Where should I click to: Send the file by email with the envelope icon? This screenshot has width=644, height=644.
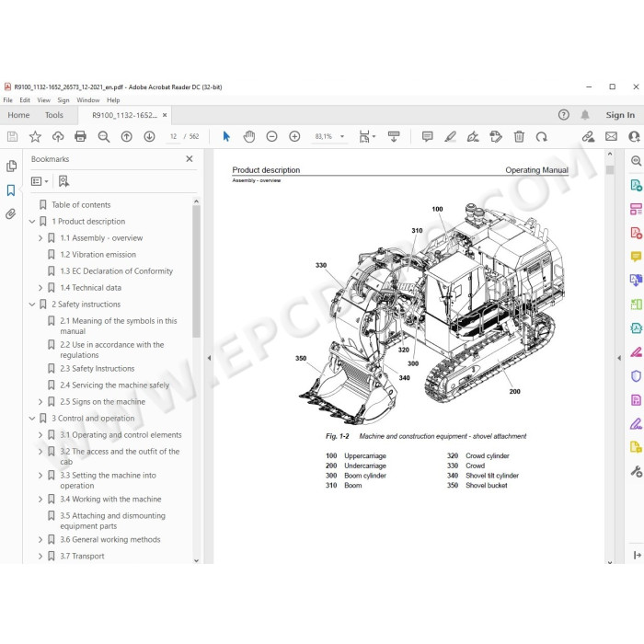611,136
